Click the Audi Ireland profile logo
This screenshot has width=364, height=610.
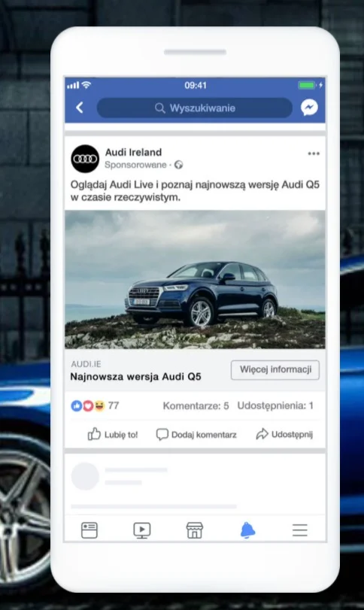(x=85, y=159)
